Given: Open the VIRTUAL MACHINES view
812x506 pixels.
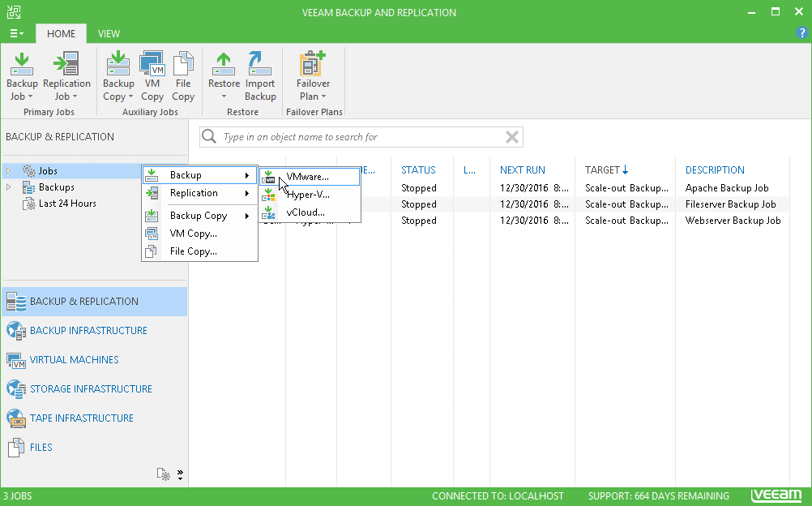Looking at the screenshot, I should tap(94, 360).
